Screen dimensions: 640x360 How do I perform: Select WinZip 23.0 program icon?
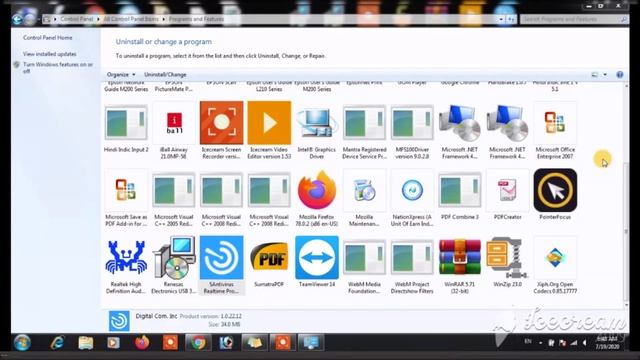pos(507,258)
